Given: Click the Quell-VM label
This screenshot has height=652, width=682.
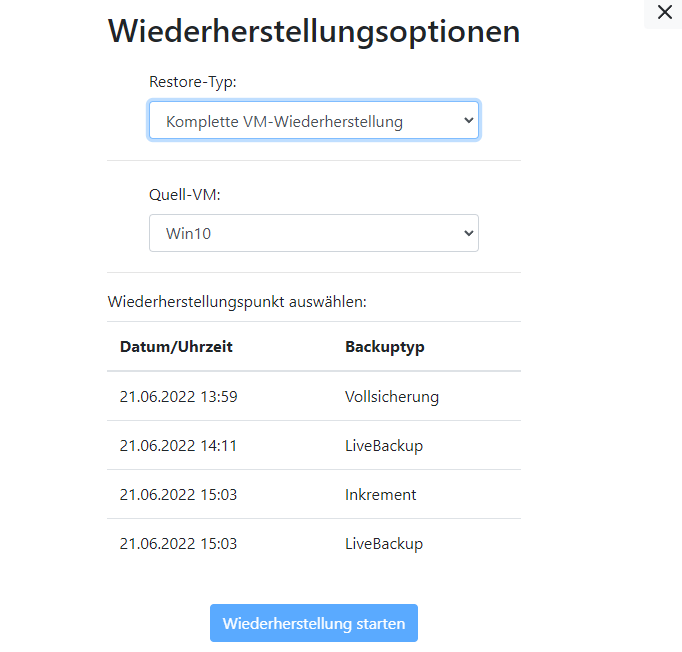Looking at the screenshot, I should pyautogui.click(x=184, y=195).
